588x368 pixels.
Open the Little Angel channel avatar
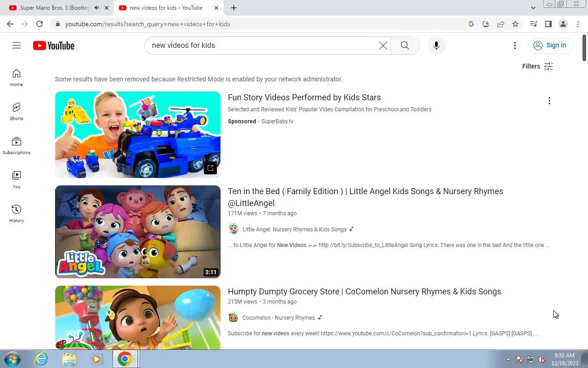click(233, 229)
